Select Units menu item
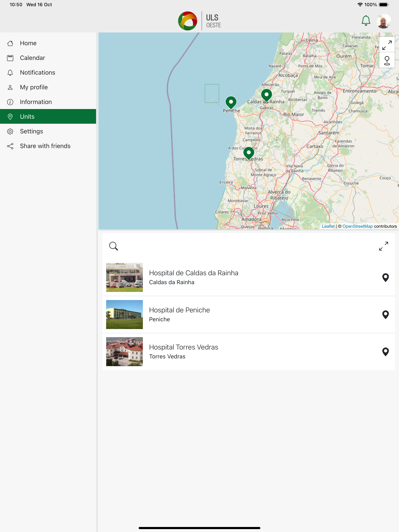The image size is (399, 532). coord(48,117)
